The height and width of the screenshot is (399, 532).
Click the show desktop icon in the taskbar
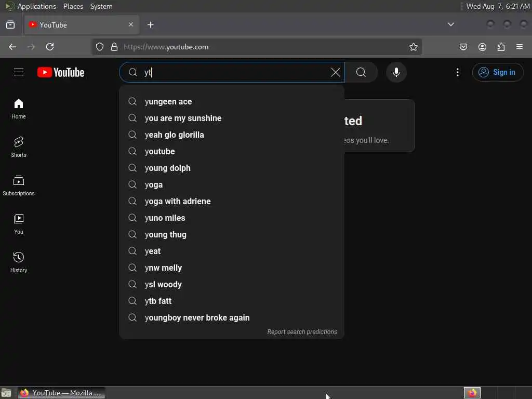click(x=6, y=393)
